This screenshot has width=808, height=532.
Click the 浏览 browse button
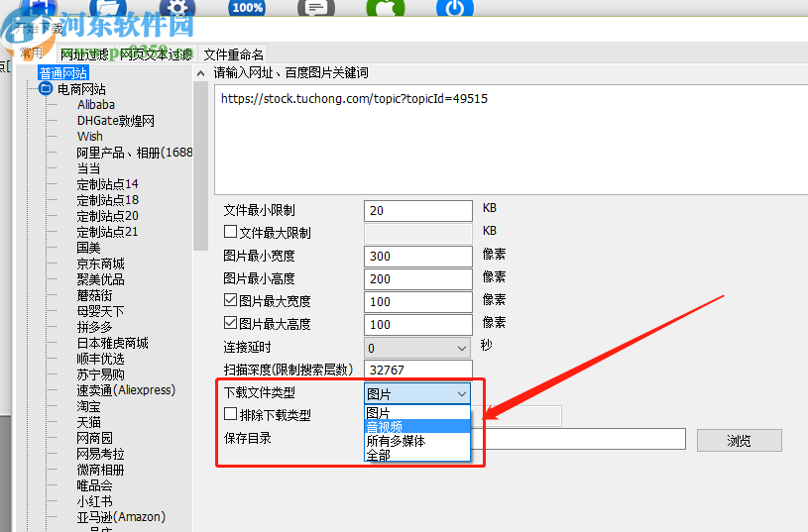740,440
